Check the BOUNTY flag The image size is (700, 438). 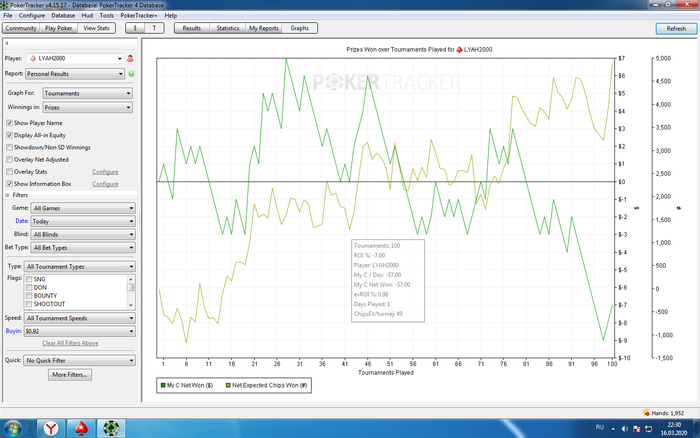29,296
